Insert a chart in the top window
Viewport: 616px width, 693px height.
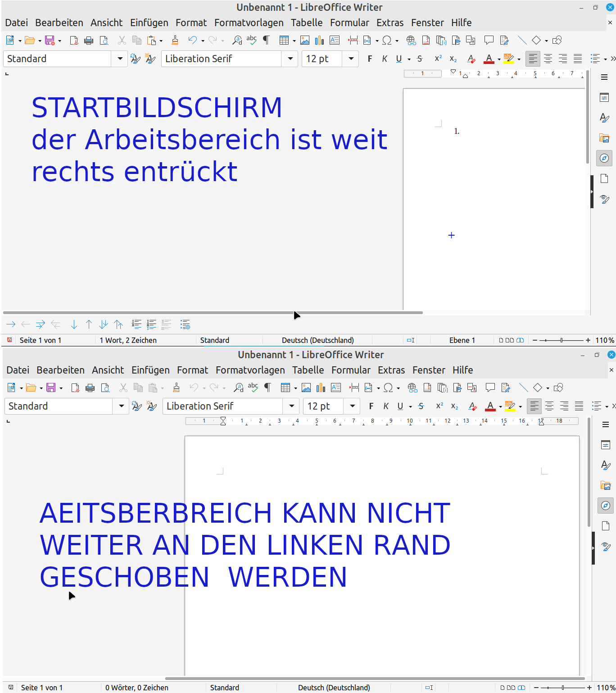(320, 41)
